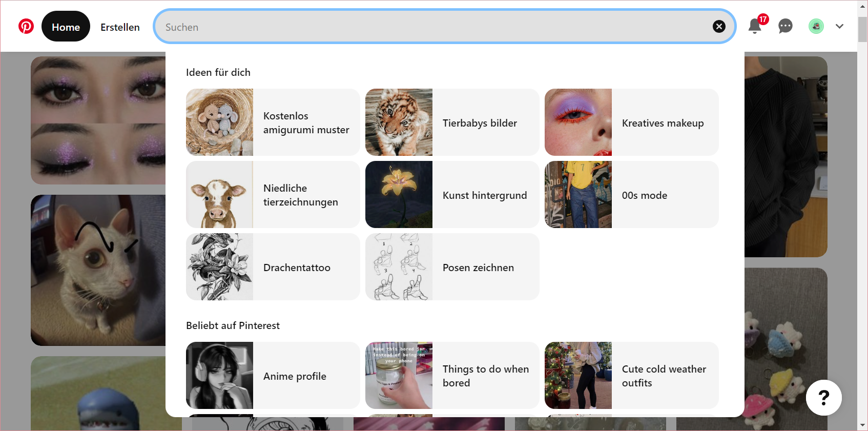Click the Pinterest logo icon
Viewport: 868px width, 431px height.
(26, 26)
